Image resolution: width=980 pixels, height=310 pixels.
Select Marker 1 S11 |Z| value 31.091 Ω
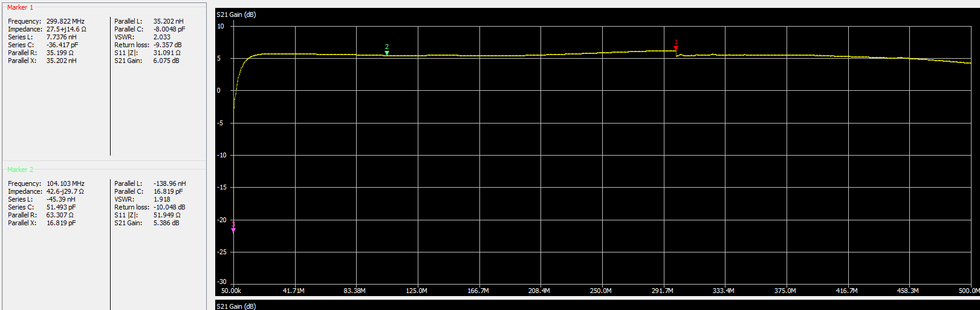click(167, 53)
